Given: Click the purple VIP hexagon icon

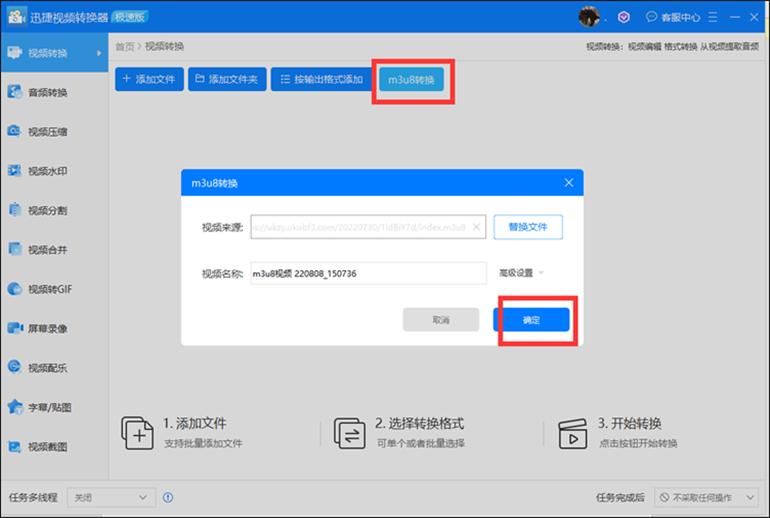Looking at the screenshot, I should (624, 17).
